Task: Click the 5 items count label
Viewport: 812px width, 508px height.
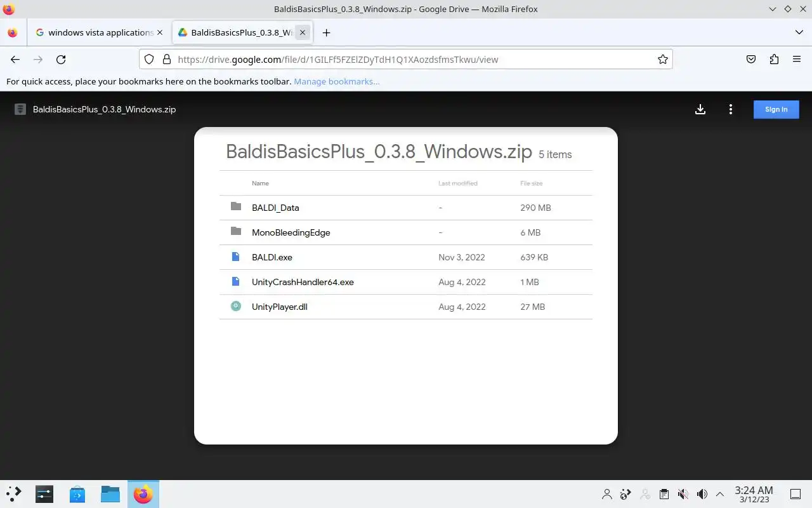Action: click(x=555, y=154)
